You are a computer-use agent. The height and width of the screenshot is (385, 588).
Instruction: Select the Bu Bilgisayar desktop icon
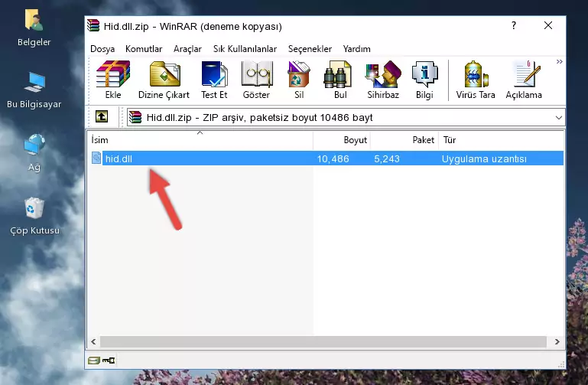pyautogui.click(x=34, y=90)
